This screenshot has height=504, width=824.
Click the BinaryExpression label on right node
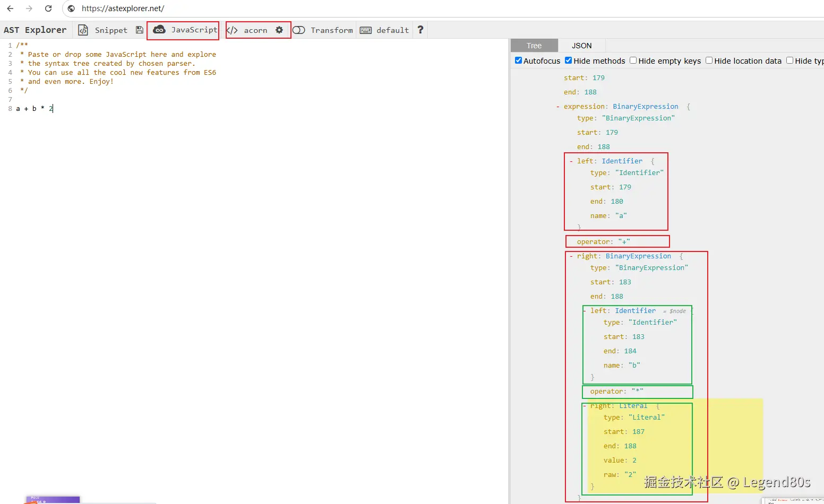point(638,256)
